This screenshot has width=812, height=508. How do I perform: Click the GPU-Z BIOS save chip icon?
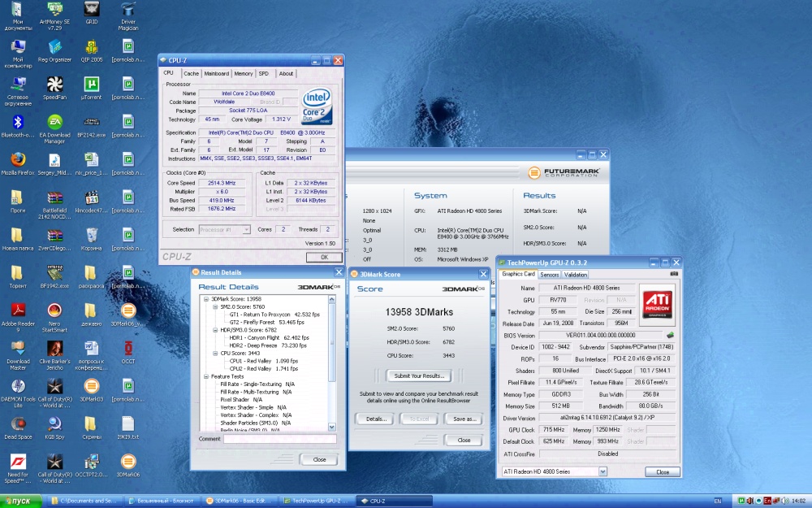670,336
